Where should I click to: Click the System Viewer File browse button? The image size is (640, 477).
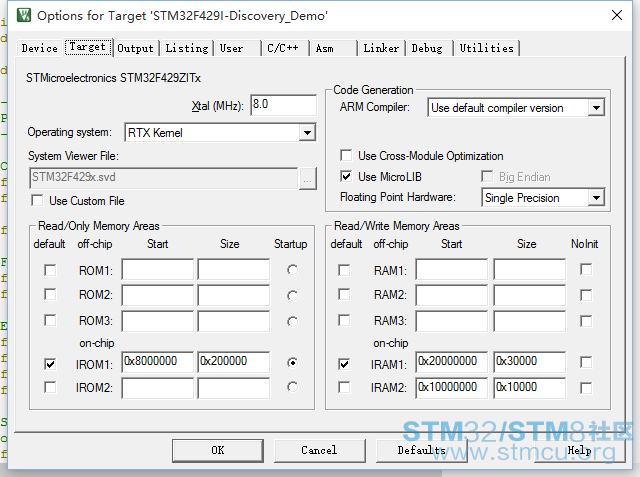coord(307,178)
